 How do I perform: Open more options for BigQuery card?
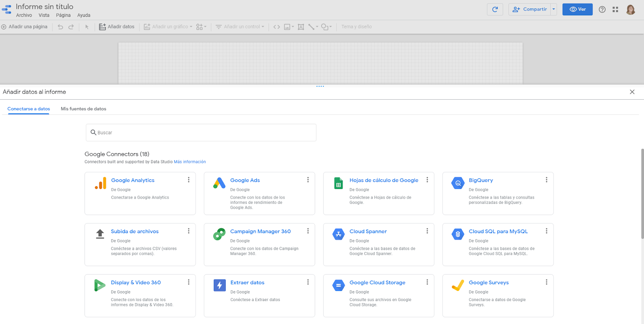pyautogui.click(x=546, y=180)
